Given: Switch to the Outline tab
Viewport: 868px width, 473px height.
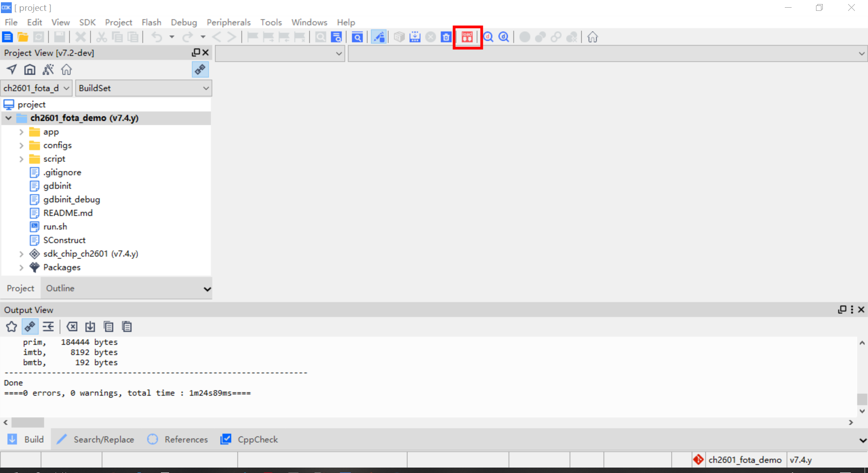Looking at the screenshot, I should 60,289.
